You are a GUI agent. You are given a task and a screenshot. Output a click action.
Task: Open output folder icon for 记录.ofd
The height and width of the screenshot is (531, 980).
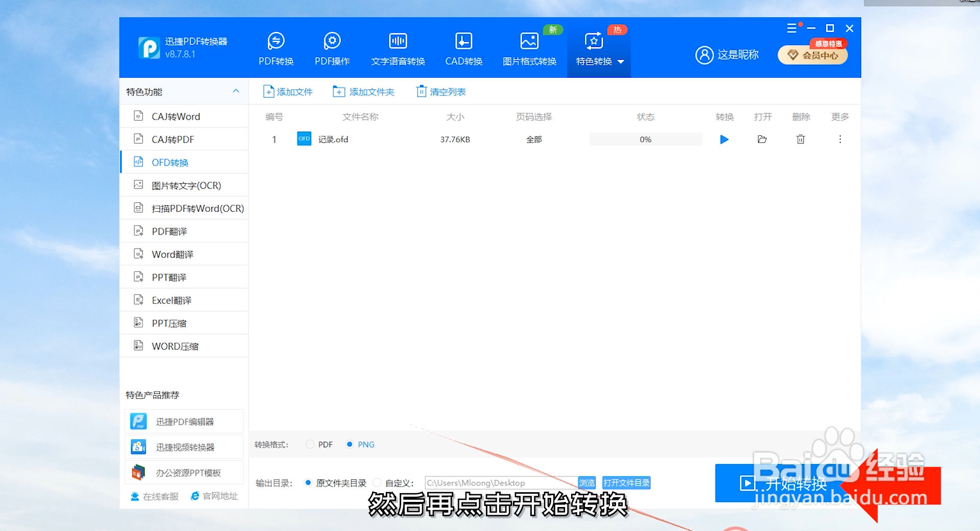pyautogui.click(x=762, y=139)
